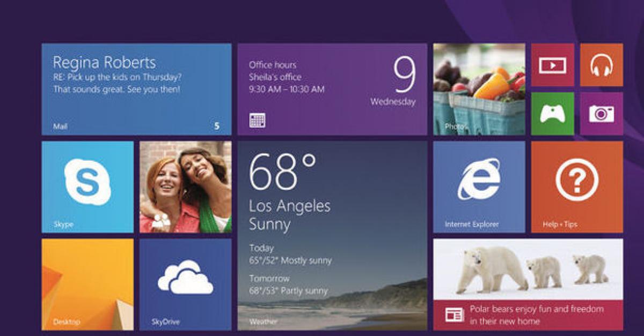This screenshot has width=644, height=336.
Task: Open the People tile with two women
Action: pyautogui.click(x=186, y=187)
